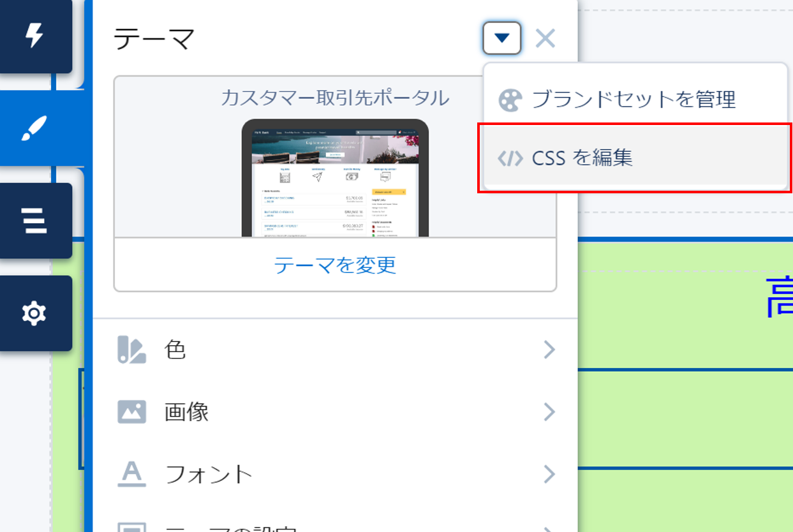Choose ブランドセットを管理 from the dropdown menu
The width and height of the screenshot is (793, 532).
(x=633, y=100)
